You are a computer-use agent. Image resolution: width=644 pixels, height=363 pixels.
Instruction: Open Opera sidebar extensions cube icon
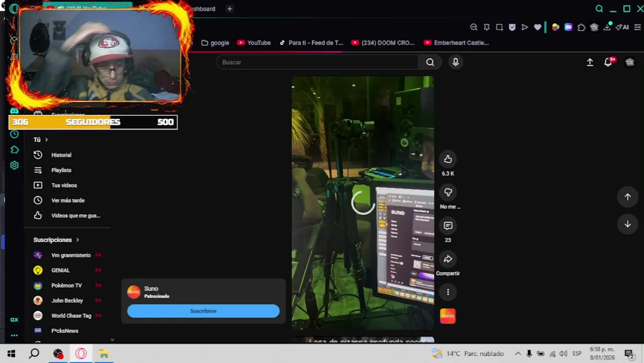pyautogui.click(x=14, y=150)
